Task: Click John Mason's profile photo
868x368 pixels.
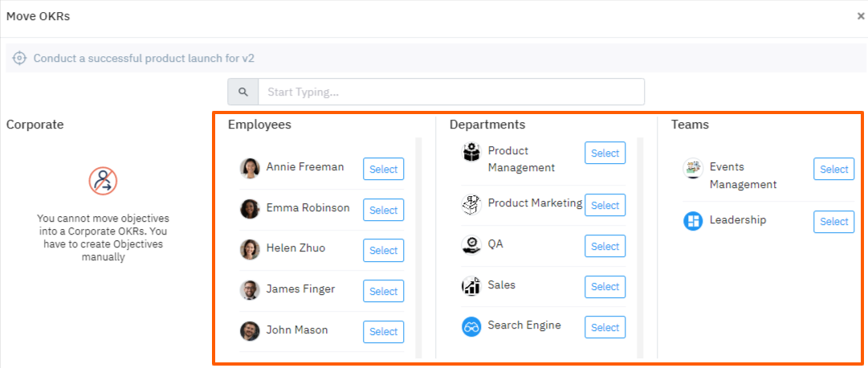Action: [x=250, y=331]
